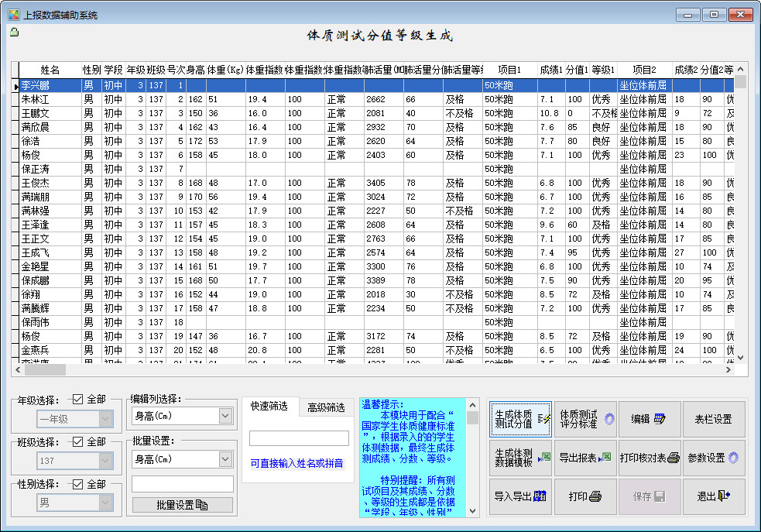Toggle the 班级选择 全部 checkbox
761x532 pixels.
pos(77,441)
